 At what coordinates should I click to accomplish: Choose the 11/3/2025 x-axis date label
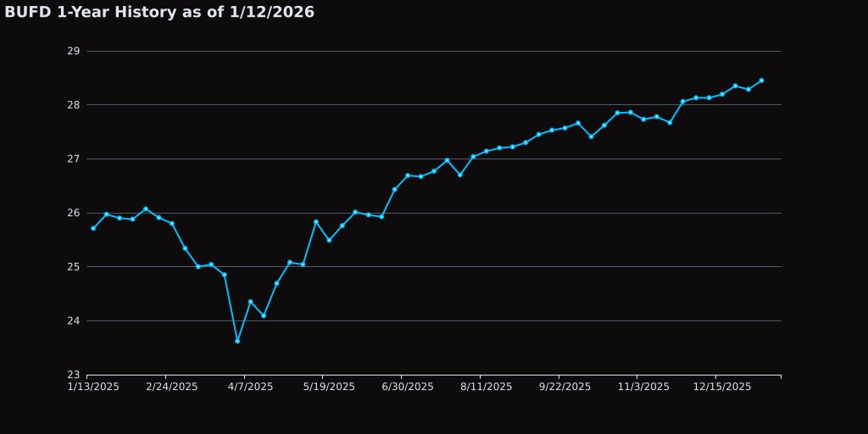point(643,387)
